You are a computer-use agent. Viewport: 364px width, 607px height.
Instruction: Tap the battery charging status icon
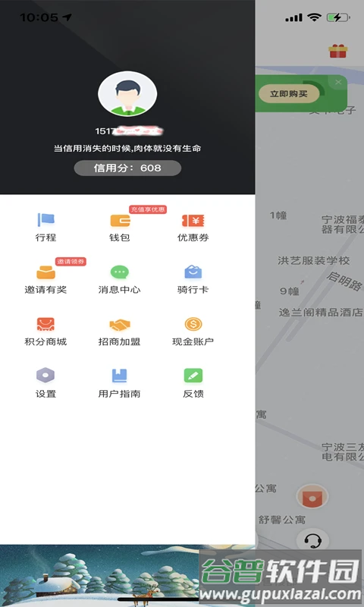338,17
